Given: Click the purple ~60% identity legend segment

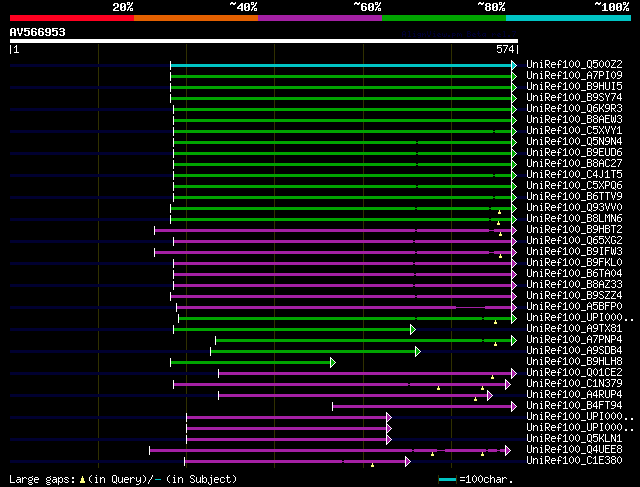Looking at the screenshot, I should 319,18.
